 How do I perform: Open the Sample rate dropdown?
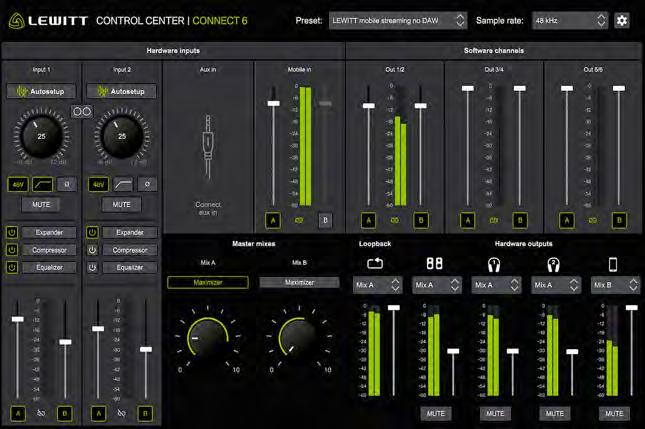(570, 20)
